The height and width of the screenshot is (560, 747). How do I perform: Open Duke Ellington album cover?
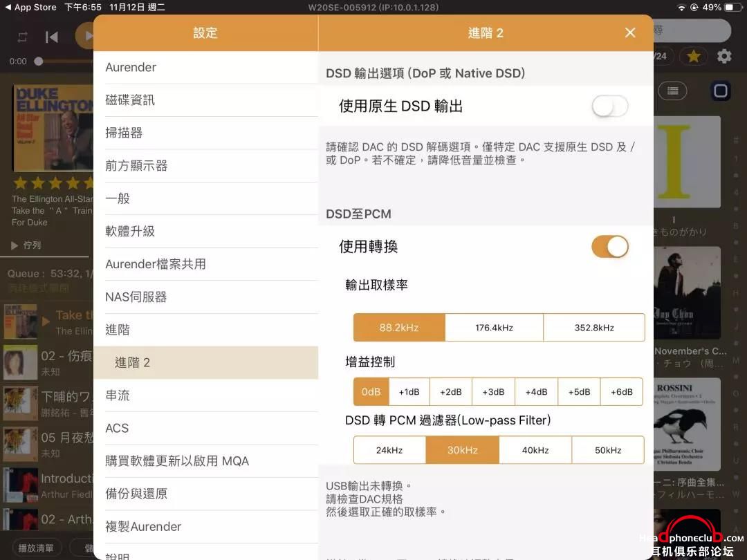coord(53,128)
